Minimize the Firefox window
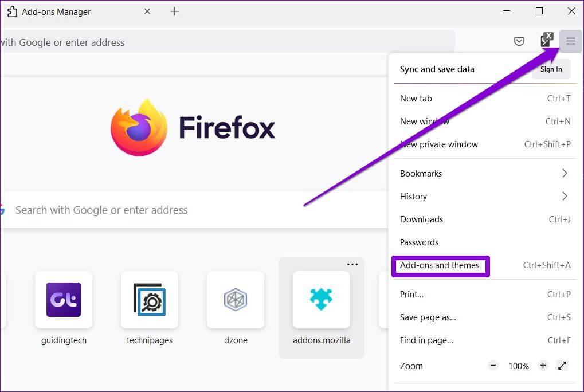 [x=507, y=11]
